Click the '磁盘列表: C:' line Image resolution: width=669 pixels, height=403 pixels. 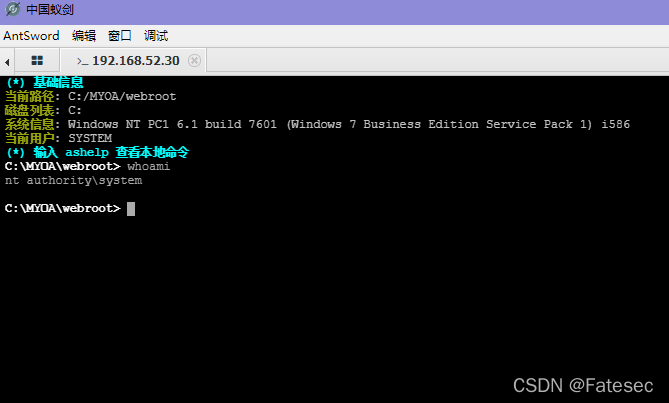[43, 110]
